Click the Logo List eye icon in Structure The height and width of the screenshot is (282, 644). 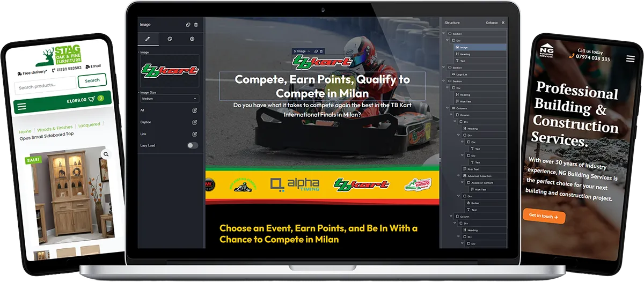[453, 75]
